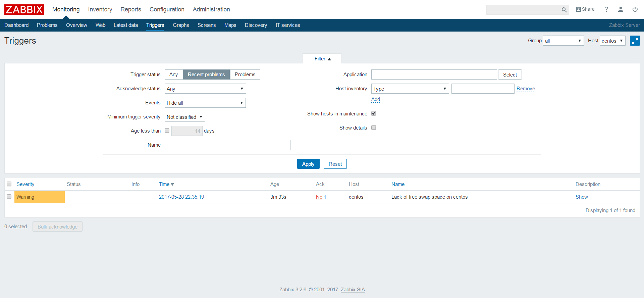
Task: Open Zabbix SIA footer link
Action: (353, 290)
